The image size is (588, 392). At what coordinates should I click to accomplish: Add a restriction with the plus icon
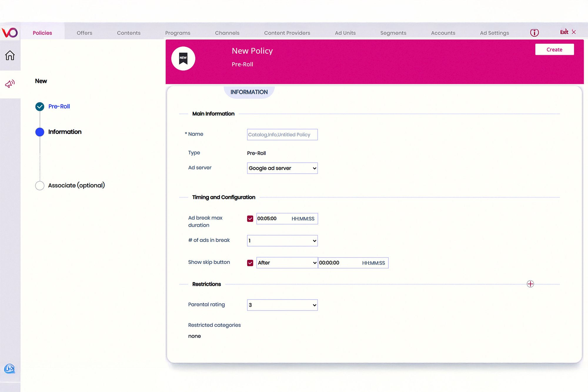530,284
